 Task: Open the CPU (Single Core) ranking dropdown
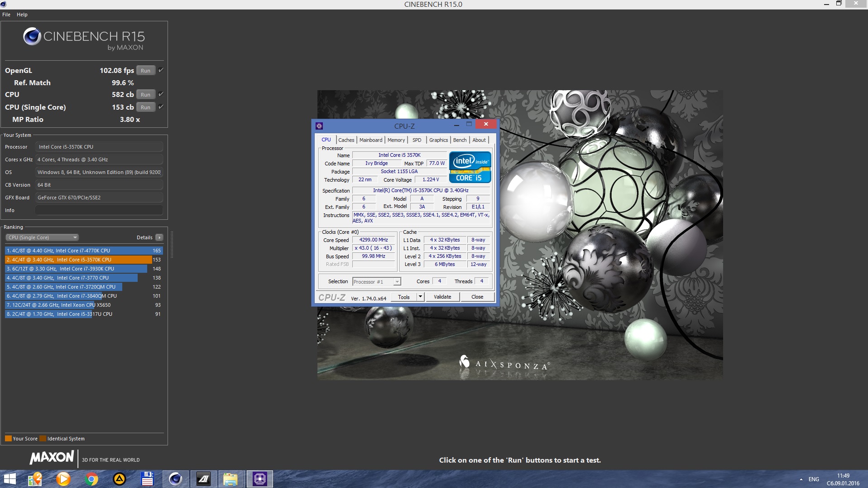pos(42,237)
